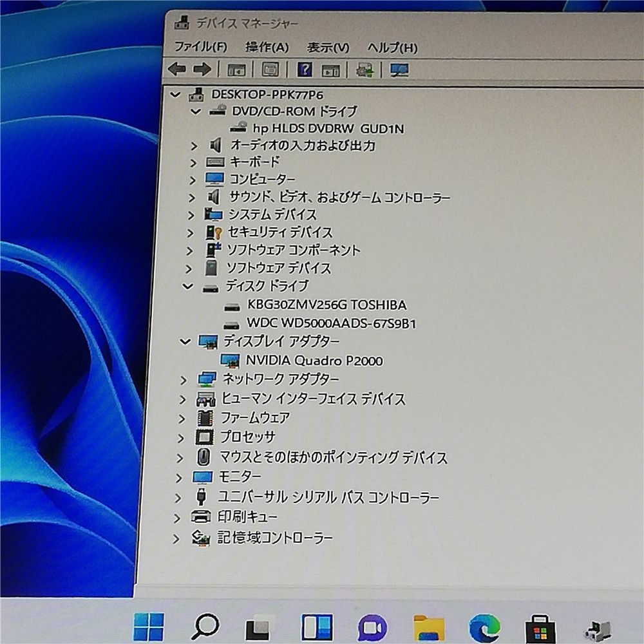
Task: Collapse the ディスク ドライブ category
Action: coord(187,287)
